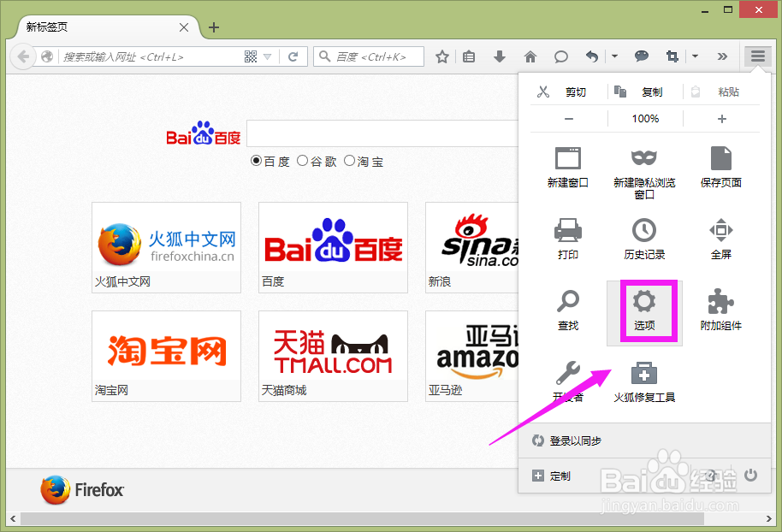
Task: Click the crop screenshot tool icon
Action: point(672,56)
